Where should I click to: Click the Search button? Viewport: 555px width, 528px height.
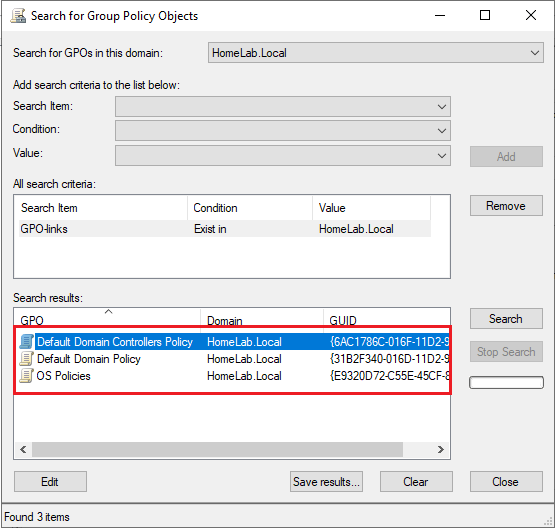pos(506,318)
